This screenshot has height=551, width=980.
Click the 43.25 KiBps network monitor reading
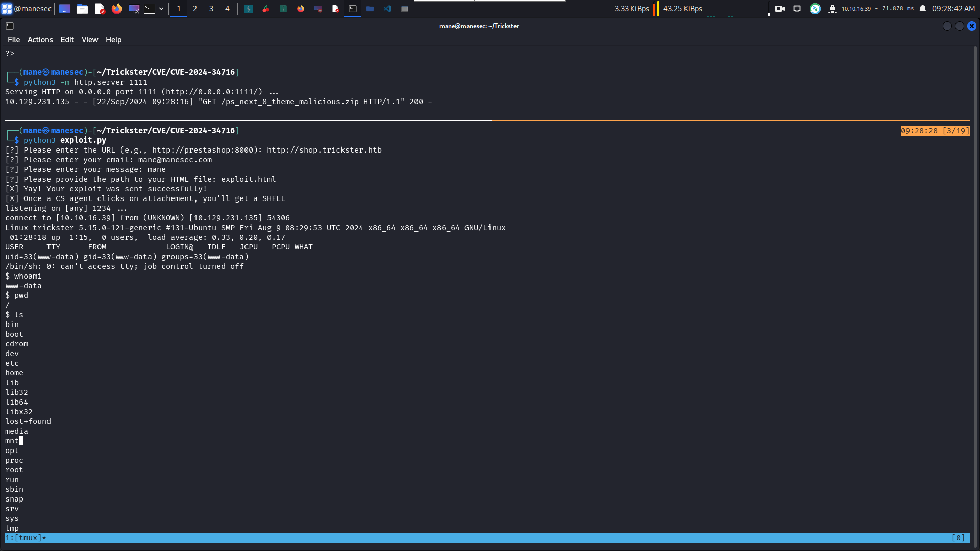[x=682, y=9]
